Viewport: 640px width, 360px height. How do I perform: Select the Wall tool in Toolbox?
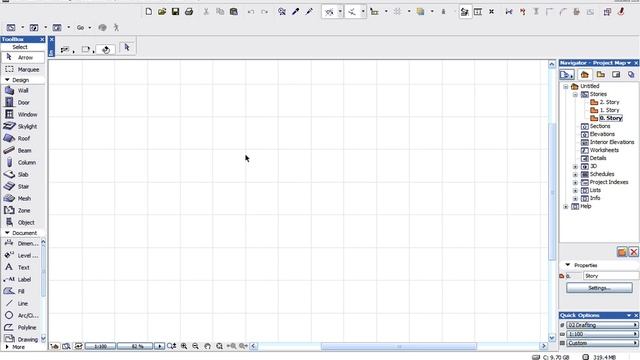click(x=22, y=91)
